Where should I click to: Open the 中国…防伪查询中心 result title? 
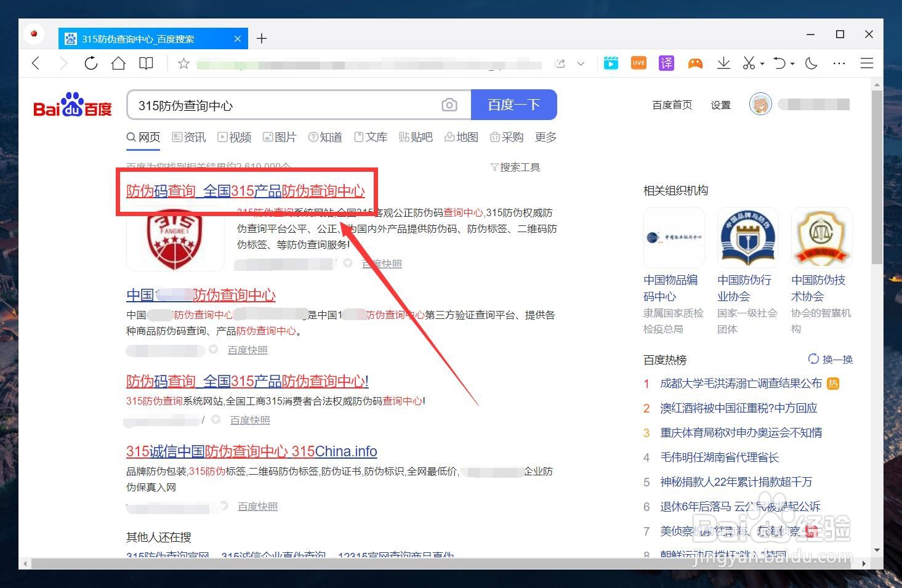coord(201,295)
